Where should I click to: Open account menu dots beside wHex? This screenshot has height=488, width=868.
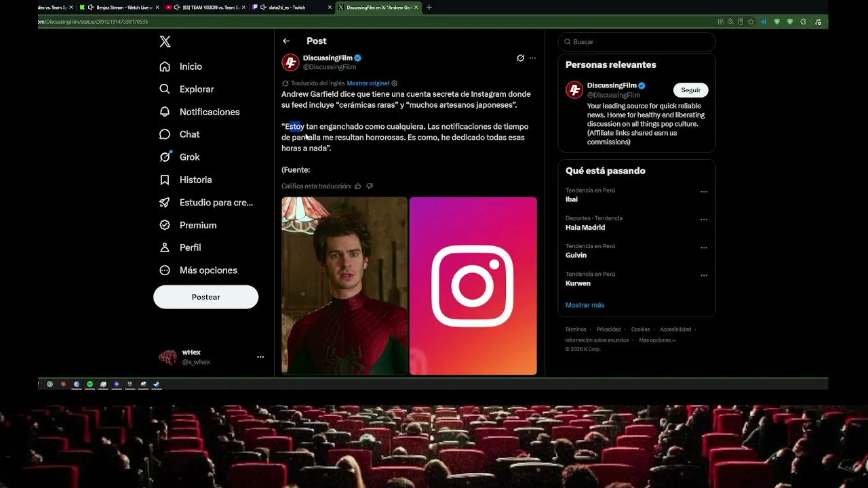(260, 357)
